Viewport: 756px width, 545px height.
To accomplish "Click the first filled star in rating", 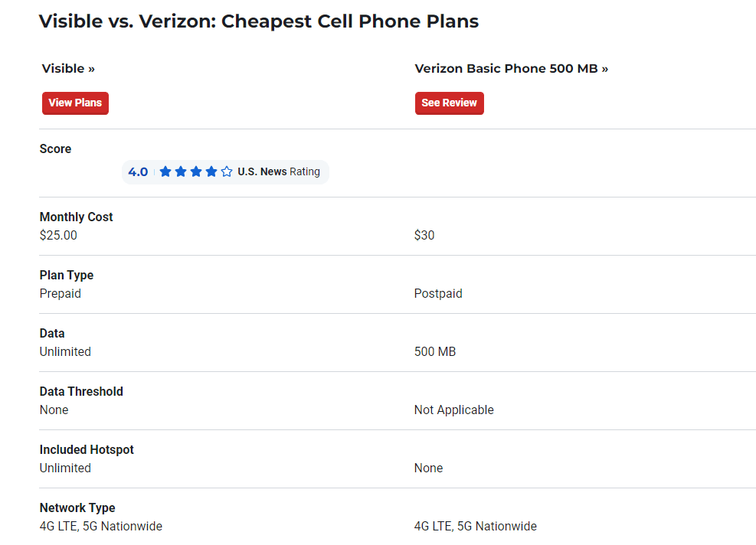I will (165, 171).
